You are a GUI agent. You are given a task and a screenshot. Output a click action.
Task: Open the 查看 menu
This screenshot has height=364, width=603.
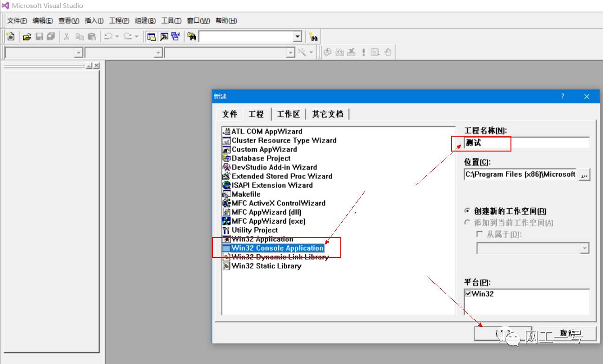click(69, 20)
